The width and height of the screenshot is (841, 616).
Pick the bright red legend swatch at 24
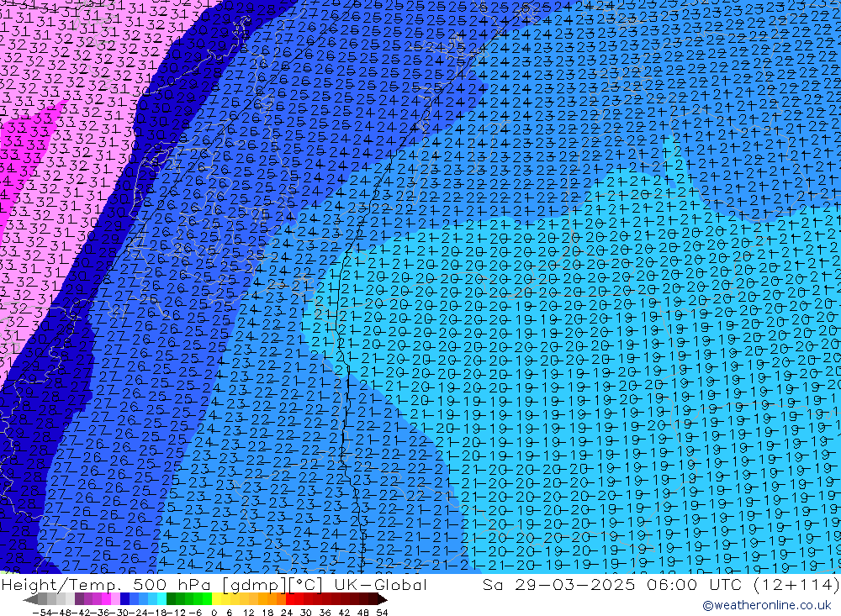tap(290, 599)
